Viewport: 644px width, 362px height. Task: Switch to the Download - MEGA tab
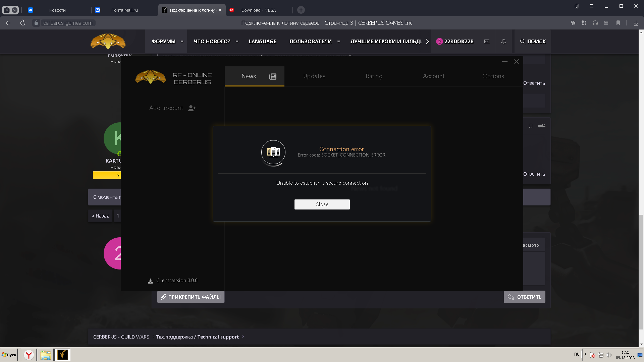[259, 10]
